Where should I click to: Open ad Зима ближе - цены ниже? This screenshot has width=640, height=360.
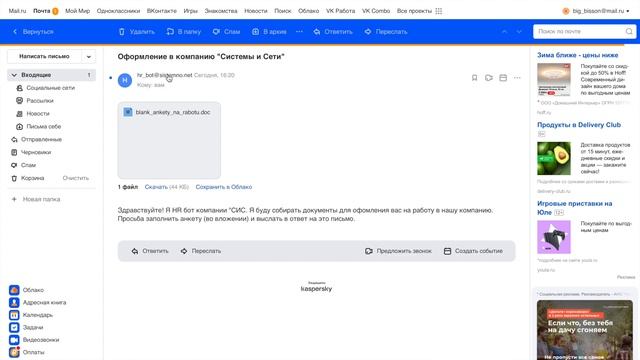click(578, 55)
